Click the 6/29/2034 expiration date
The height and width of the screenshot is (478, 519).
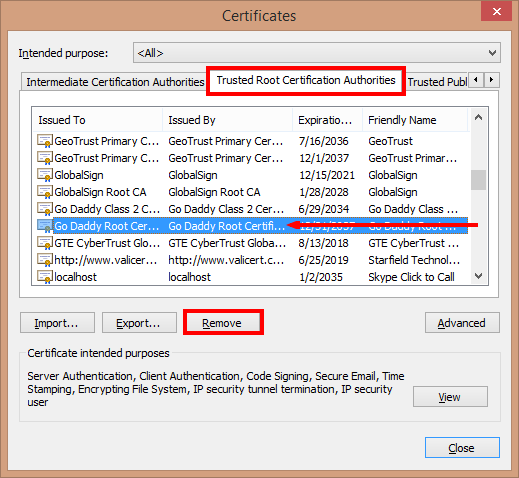click(324, 209)
